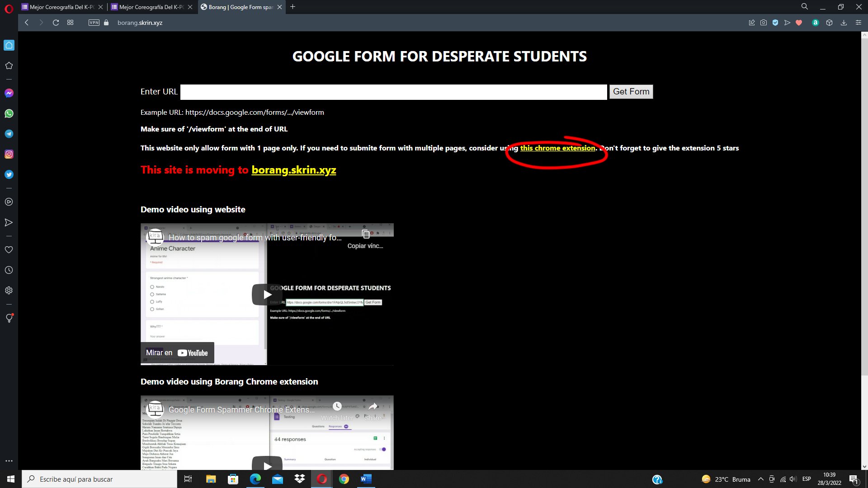Play the website demo video

[267, 295]
